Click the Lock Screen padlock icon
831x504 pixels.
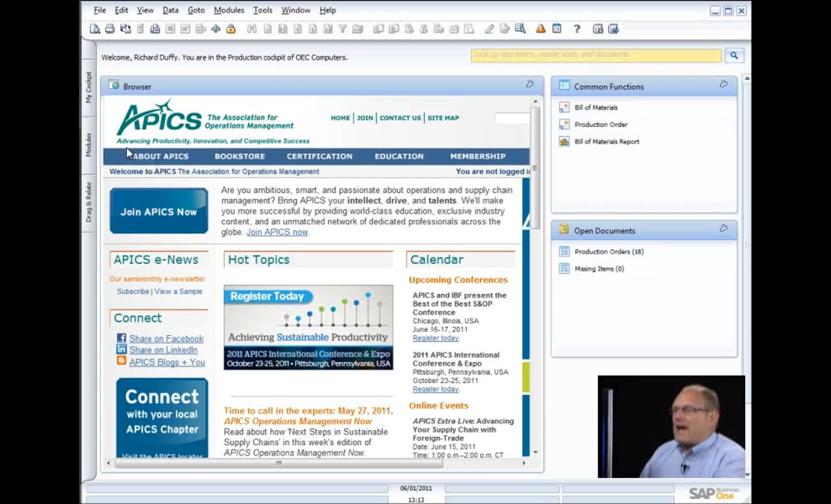[230, 29]
